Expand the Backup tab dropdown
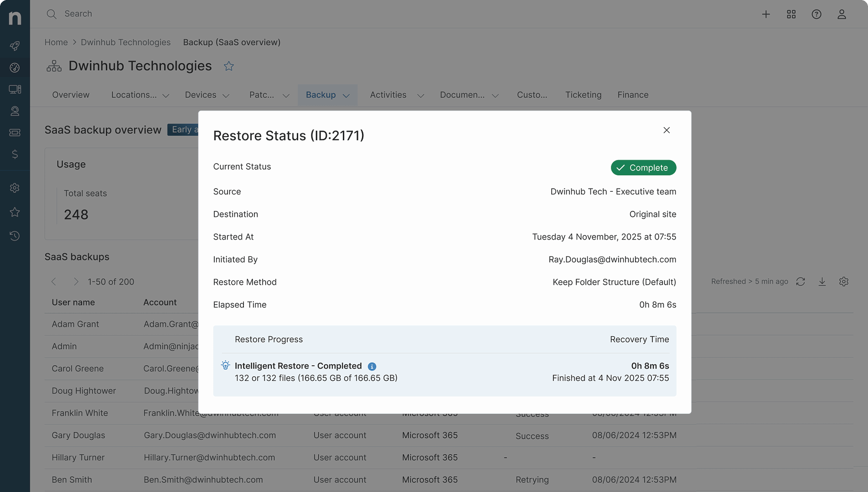 click(x=346, y=96)
